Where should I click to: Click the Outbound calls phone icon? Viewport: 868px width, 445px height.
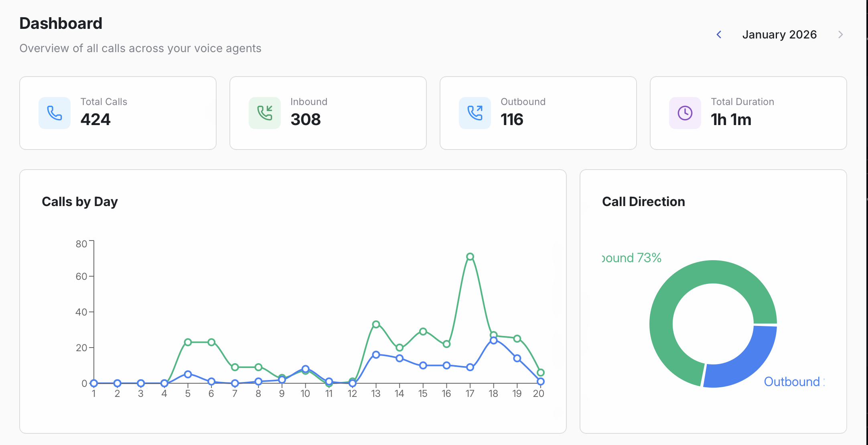[x=475, y=113]
